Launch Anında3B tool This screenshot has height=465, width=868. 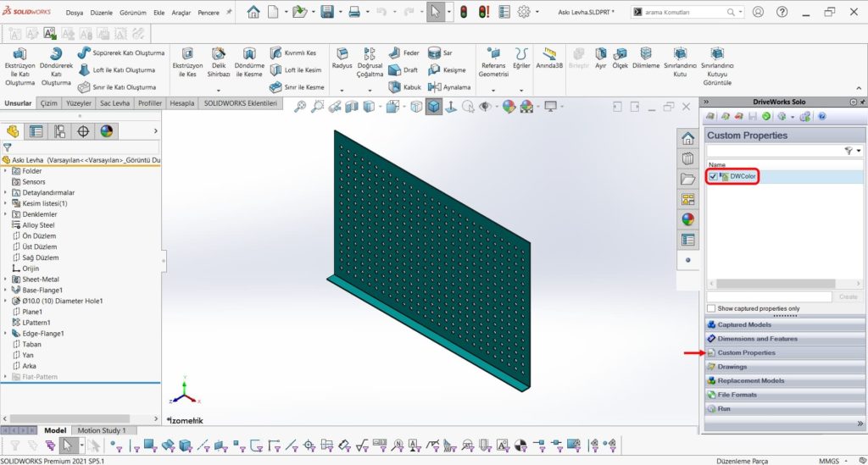click(x=549, y=58)
